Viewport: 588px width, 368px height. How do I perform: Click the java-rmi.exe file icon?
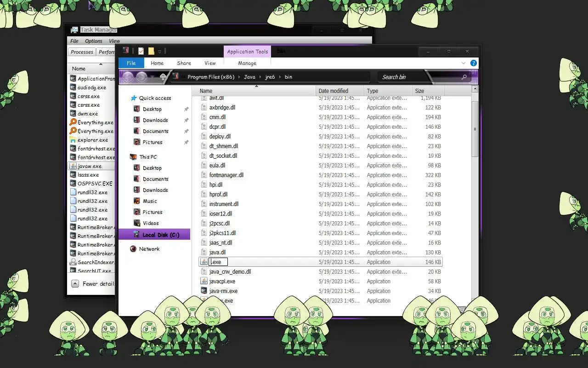[204, 291]
